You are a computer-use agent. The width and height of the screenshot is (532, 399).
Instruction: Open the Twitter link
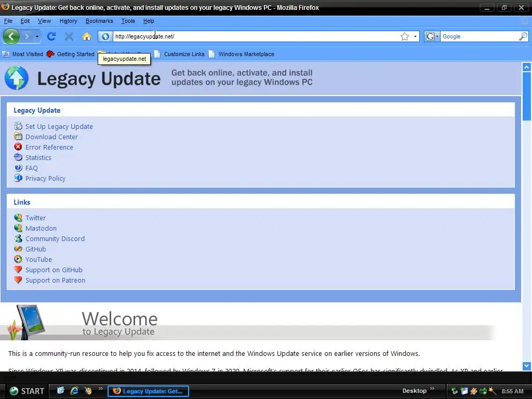35,218
